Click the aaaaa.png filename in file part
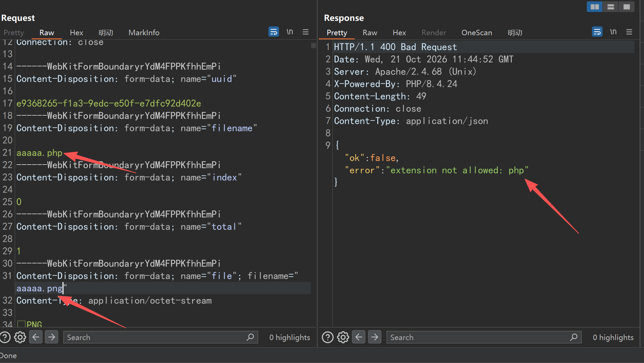The width and height of the screenshot is (644, 363). click(x=40, y=288)
